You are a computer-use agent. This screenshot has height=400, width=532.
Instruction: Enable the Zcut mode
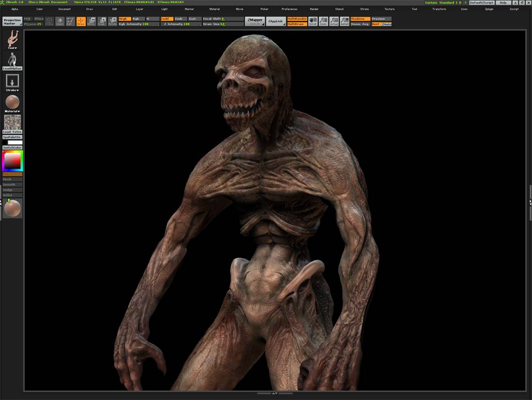(194, 19)
